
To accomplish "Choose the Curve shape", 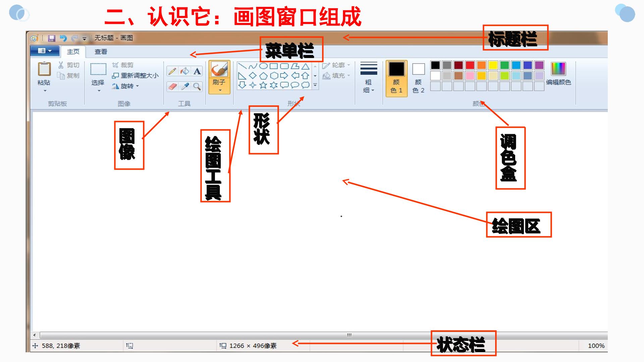I will click(x=253, y=66).
